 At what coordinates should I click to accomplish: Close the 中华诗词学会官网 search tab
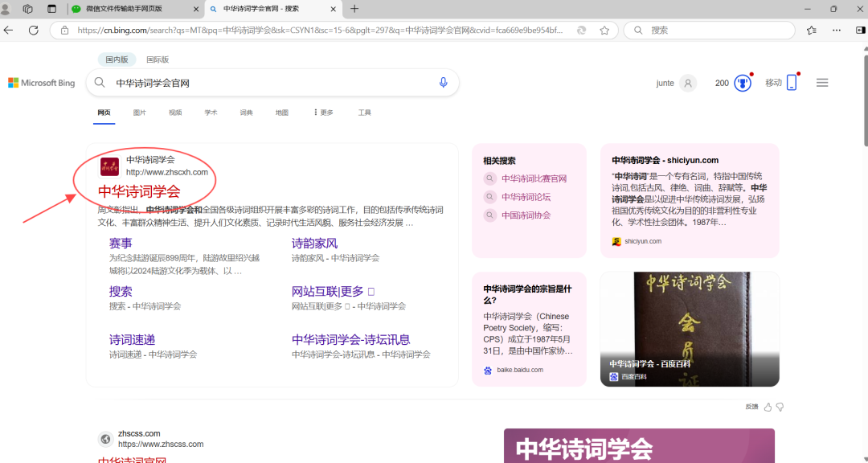tap(333, 10)
